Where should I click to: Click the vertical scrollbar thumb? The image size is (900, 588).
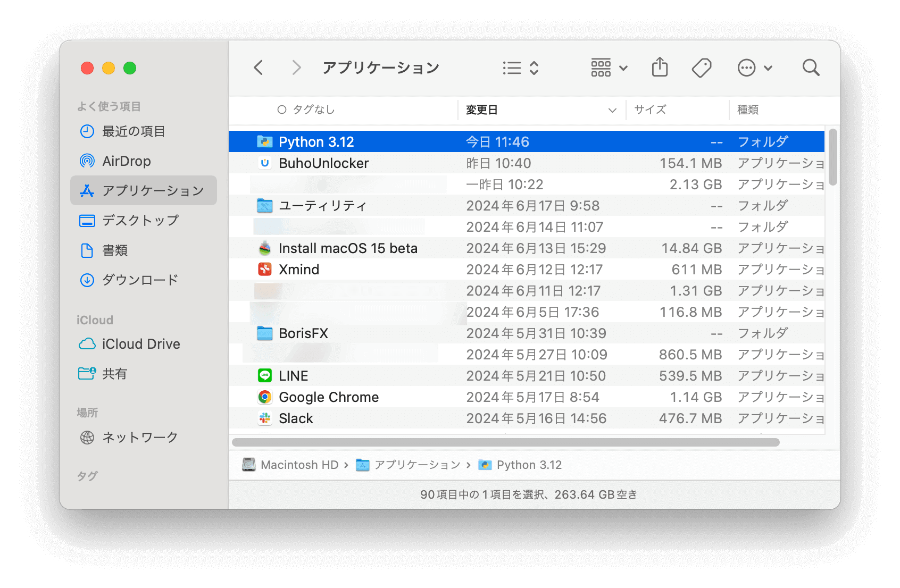point(833,157)
